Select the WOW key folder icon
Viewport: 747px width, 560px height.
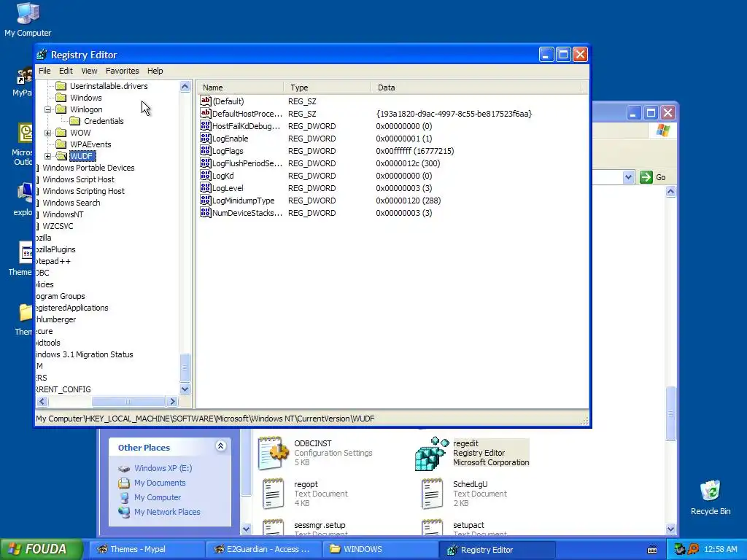click(61, 133)
